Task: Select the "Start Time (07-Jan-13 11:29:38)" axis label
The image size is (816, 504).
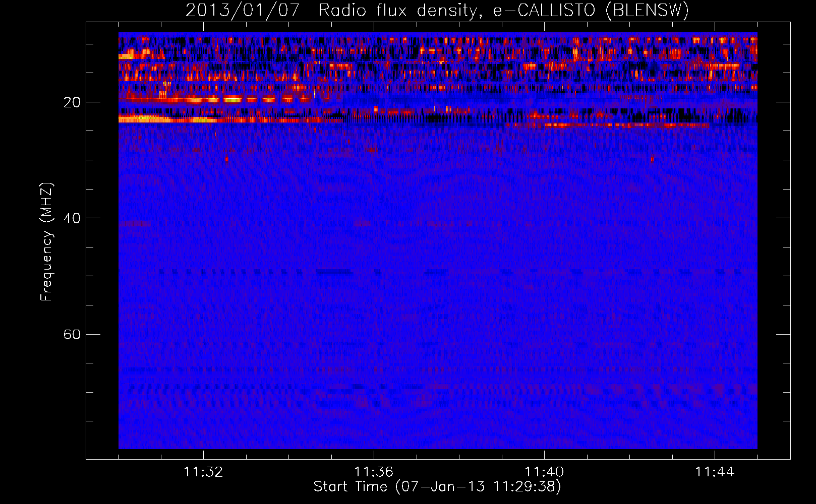Action: (437, 487)
